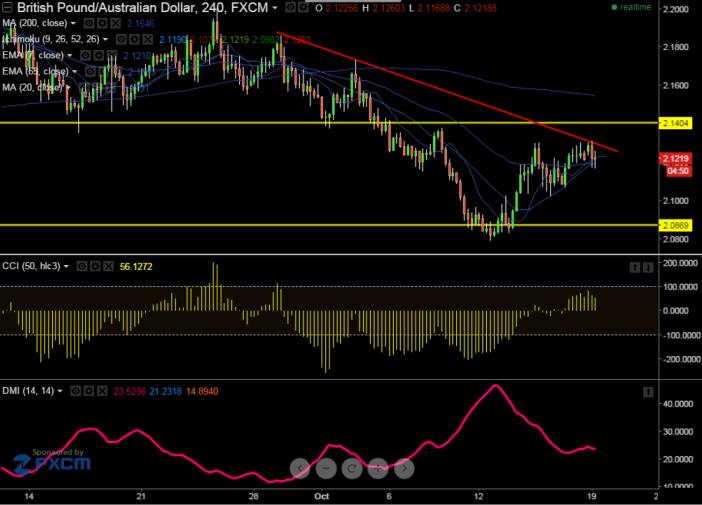Click the 2.0869 price axis label

(675, 225)
